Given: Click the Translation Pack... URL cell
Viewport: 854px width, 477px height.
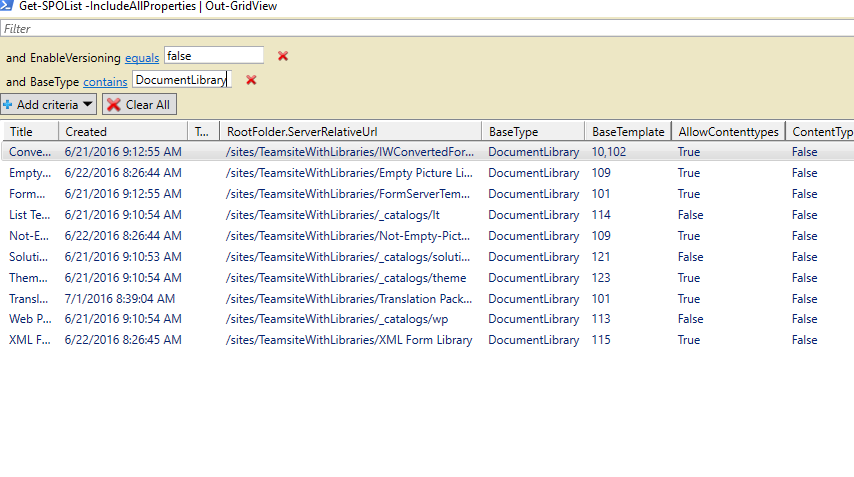Looking at the screenshot, I should coord(349,299).
